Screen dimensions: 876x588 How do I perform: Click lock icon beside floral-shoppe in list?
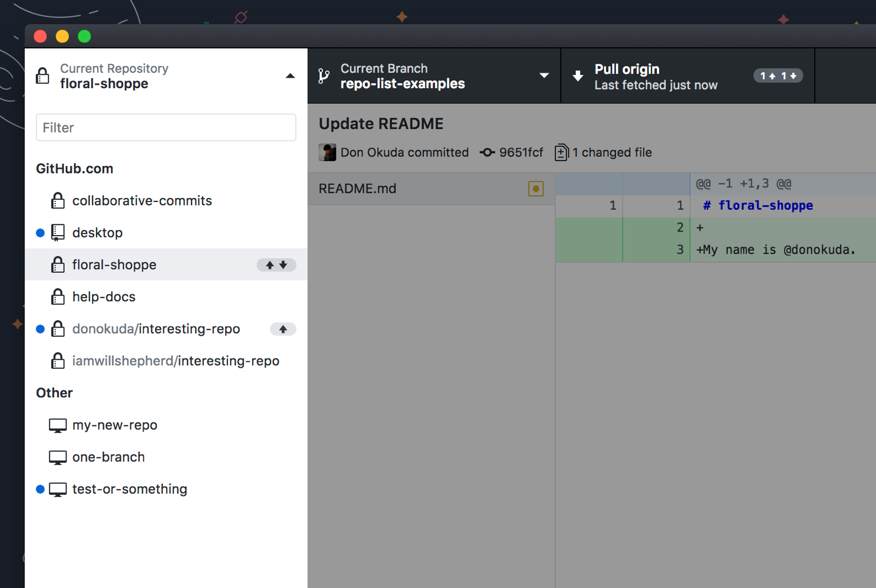(58, 264)
